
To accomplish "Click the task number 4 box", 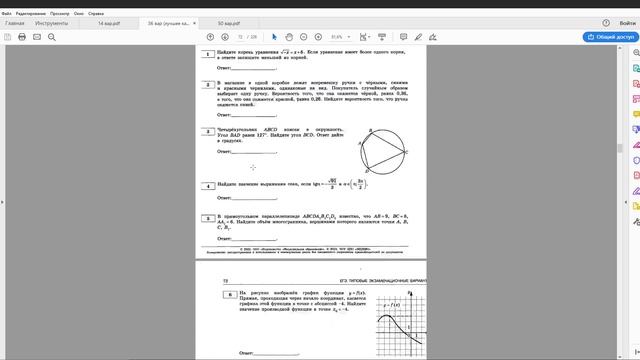I will (208, 186).
